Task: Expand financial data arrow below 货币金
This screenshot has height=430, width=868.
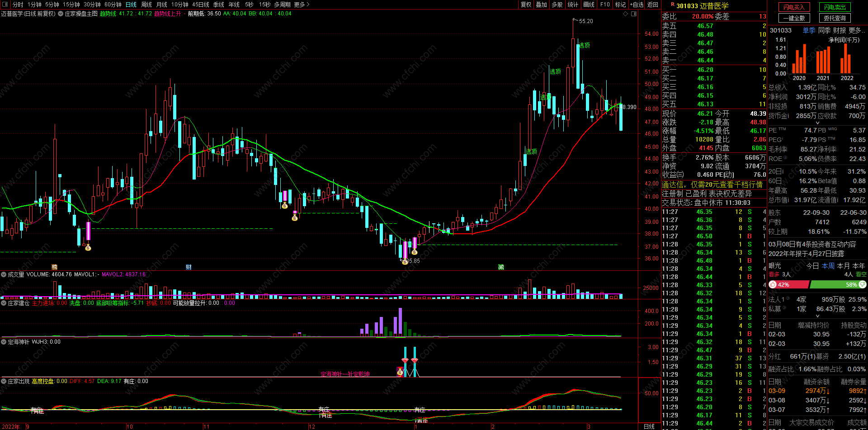Action: point(817,123)
